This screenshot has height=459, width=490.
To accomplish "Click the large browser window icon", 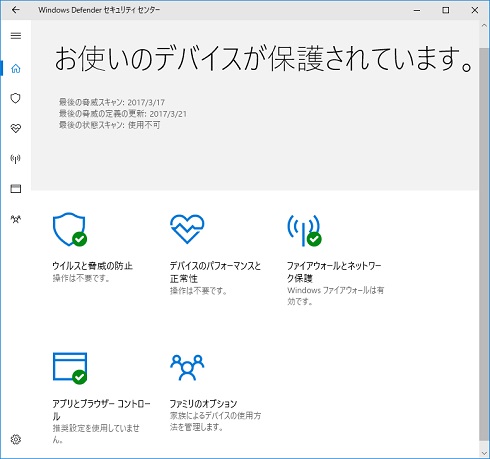I will [70, 368].
